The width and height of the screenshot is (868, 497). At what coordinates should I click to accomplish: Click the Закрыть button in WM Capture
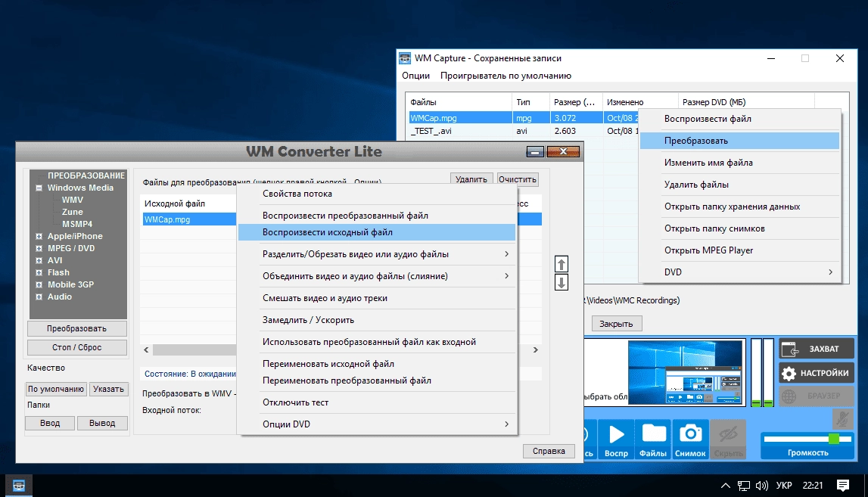pyautogui.click(x=616, y=324)
